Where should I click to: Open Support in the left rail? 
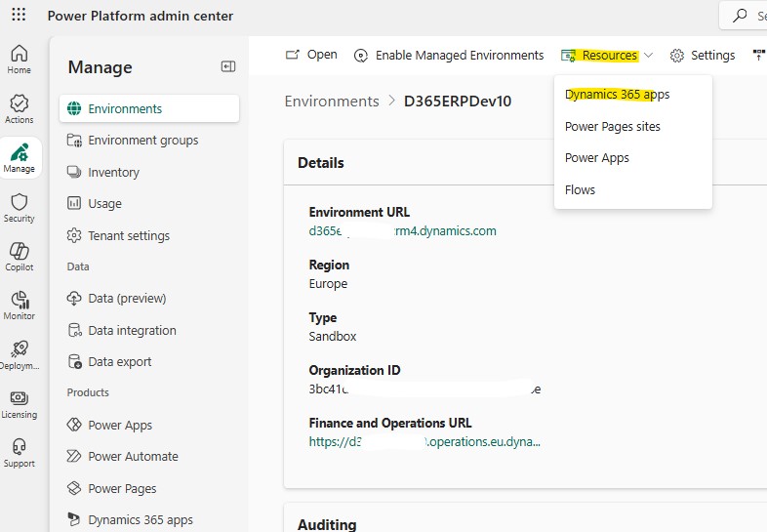20,454
